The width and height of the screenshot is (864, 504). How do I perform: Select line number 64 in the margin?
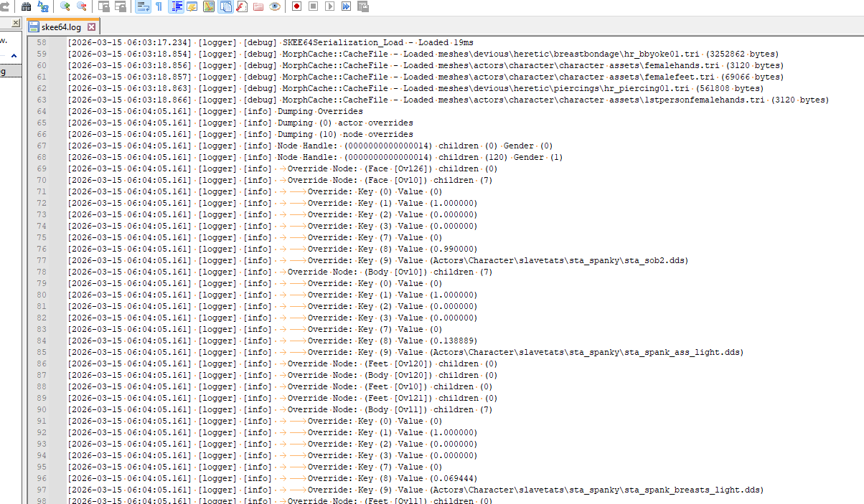tap(42, 111)
